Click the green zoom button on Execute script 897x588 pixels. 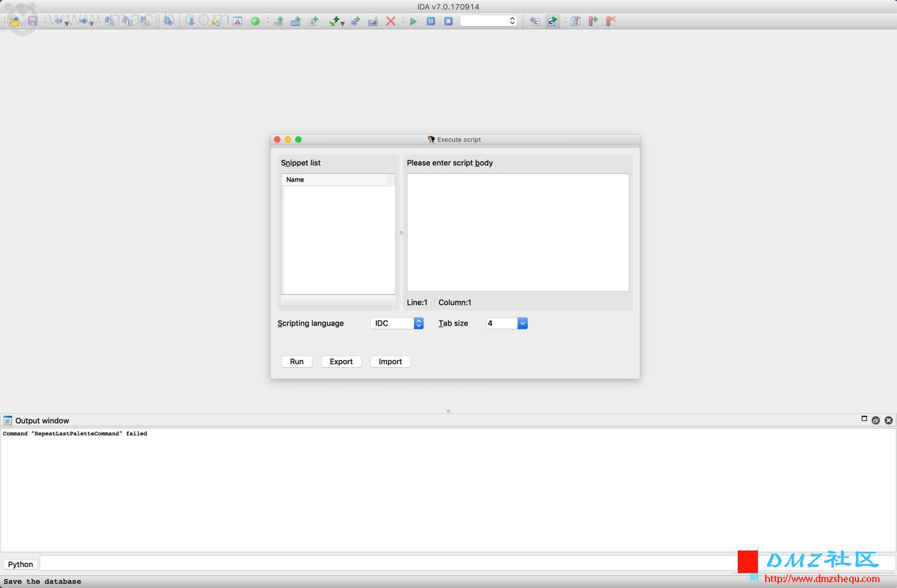click(x=298, y=139)
